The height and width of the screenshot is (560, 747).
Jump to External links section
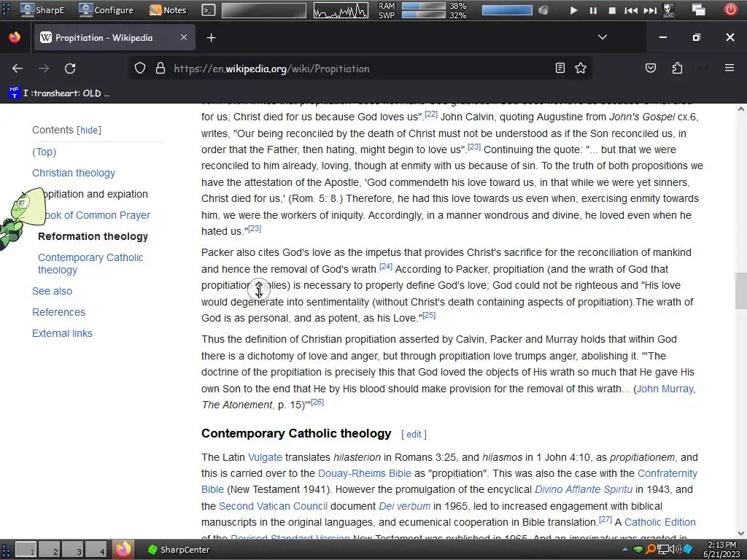(x=63, y=333)
